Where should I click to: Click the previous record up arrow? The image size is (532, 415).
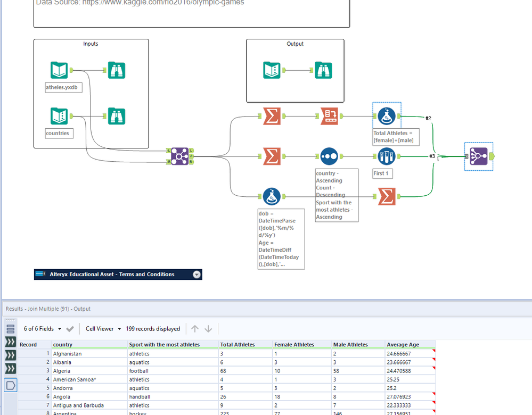click(x=195, y=329)
